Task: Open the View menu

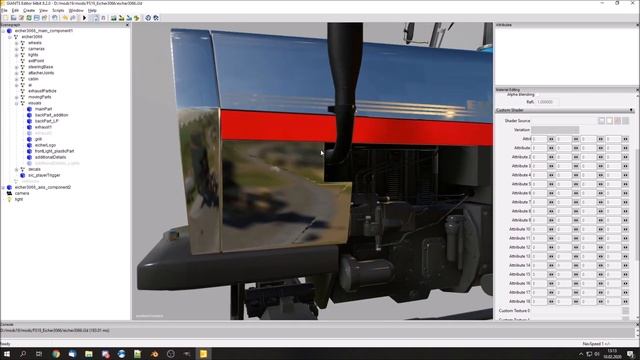Action: click(x=43, y=10)
